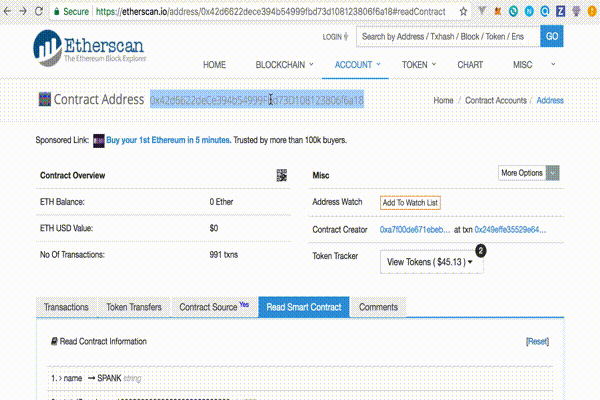Open the Comments tab
600x400 pixels.
pyautogui.click(x=378, y=307)
